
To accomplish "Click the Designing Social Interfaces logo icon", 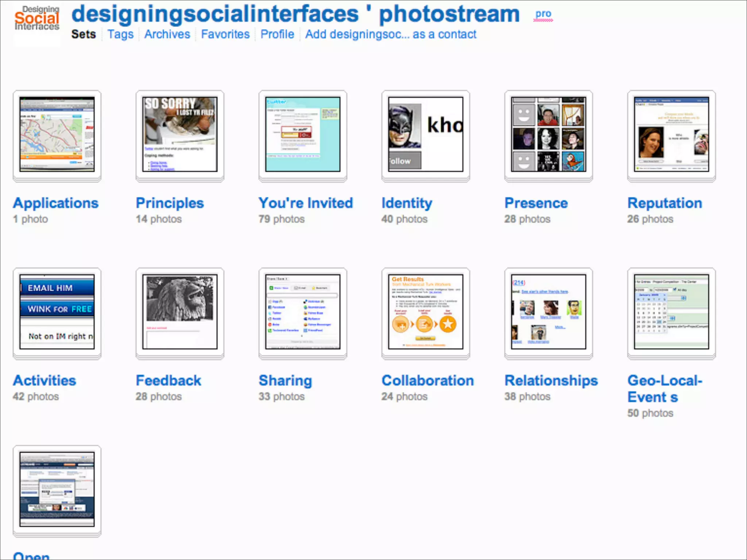I will (x=36, y=19).
